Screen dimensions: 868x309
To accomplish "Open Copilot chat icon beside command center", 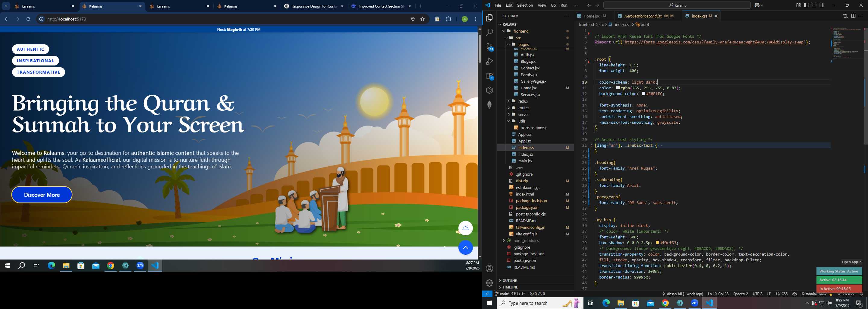I will coord(757,5).
